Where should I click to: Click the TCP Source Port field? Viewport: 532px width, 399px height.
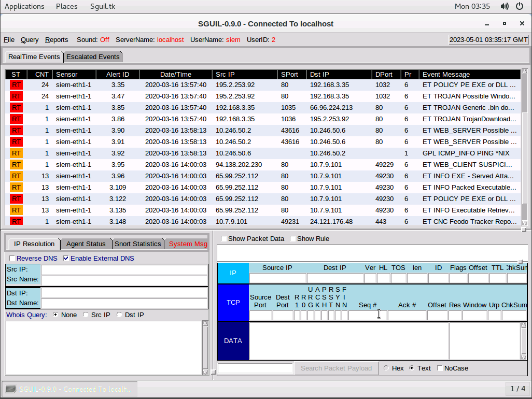(261, 315)
